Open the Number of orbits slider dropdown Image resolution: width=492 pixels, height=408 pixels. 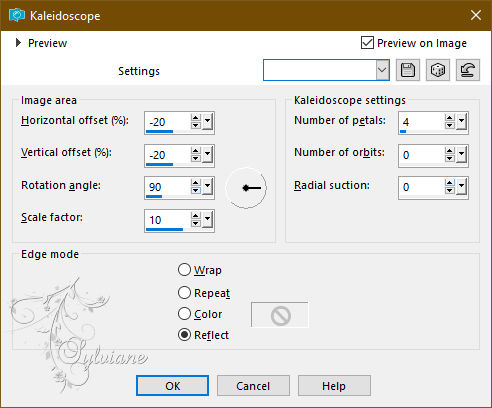pyautogui.click(x=462, y=154)
